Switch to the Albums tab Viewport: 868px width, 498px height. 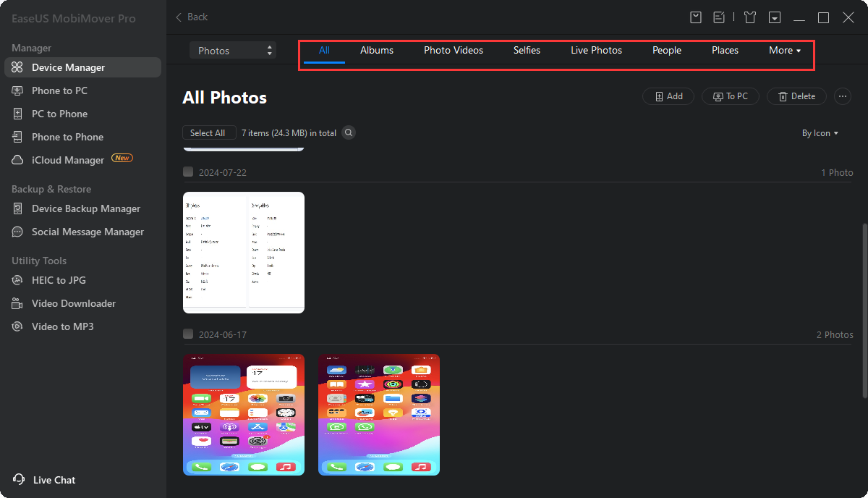pyautogui.click(x=377, y=51)
